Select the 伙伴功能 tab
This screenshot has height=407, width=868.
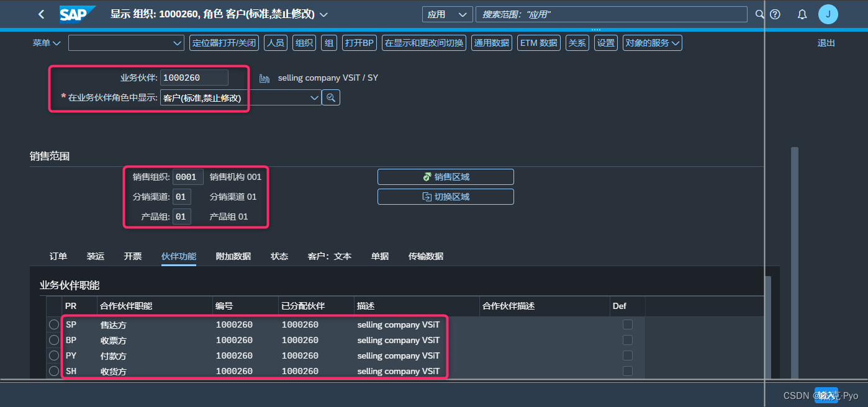tap(179, 256)
